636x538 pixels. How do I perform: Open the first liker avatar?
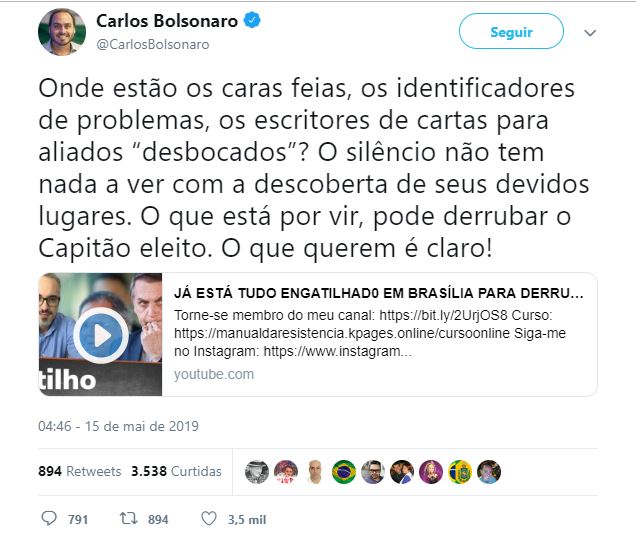257,472
